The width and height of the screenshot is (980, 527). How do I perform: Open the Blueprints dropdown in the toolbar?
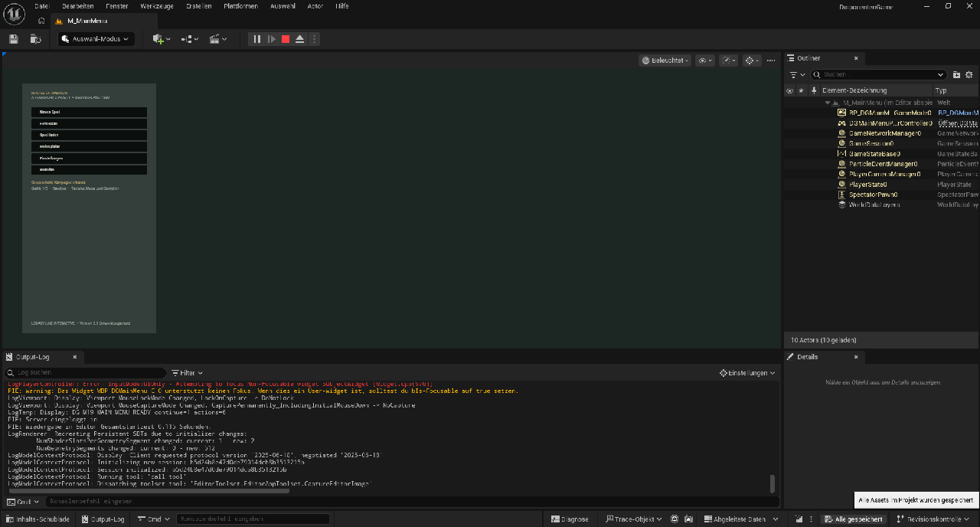tap(190, 39)
